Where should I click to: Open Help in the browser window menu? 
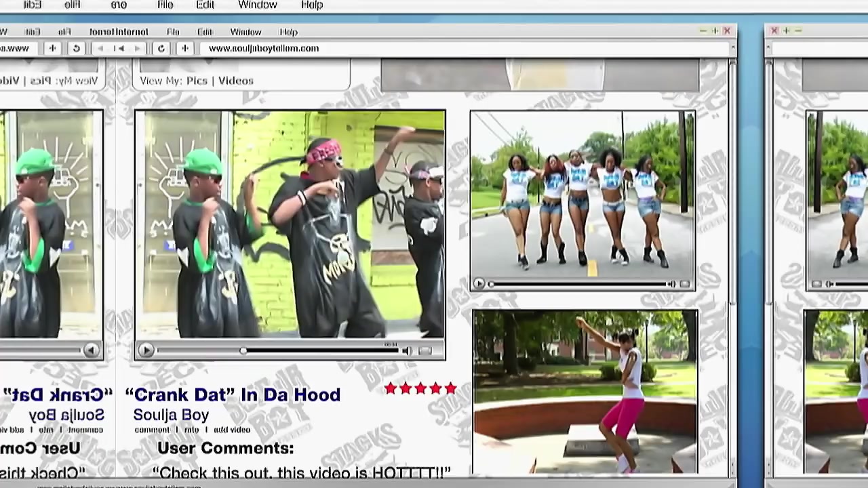coord(288,32)
